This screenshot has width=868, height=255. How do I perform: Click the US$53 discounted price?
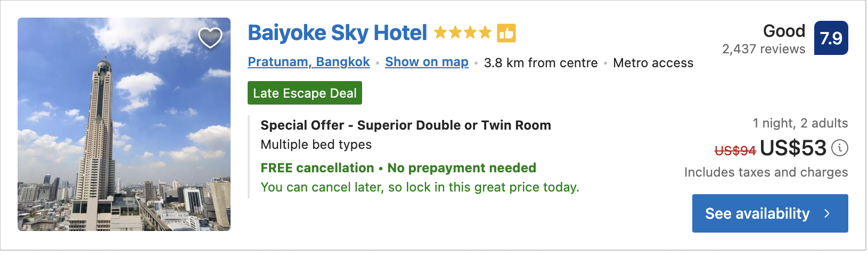click(x=793, y=148)
